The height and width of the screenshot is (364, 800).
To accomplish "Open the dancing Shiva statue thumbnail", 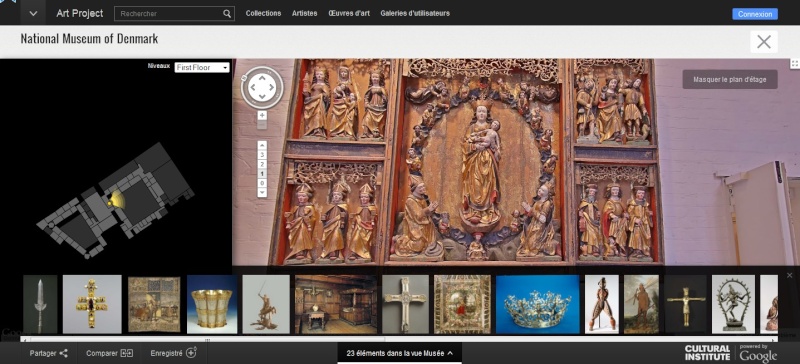I will (733, 304).
